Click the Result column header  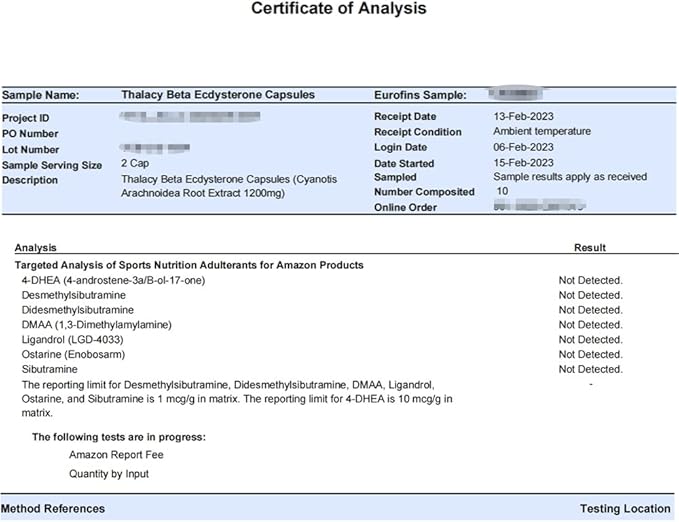point(589,247)
